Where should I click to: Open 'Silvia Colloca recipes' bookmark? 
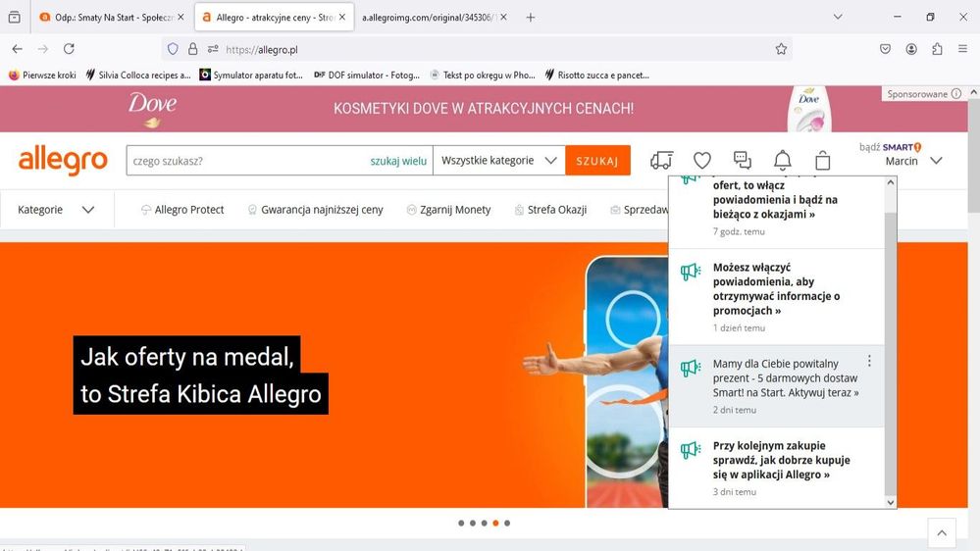tap(138, 75)
